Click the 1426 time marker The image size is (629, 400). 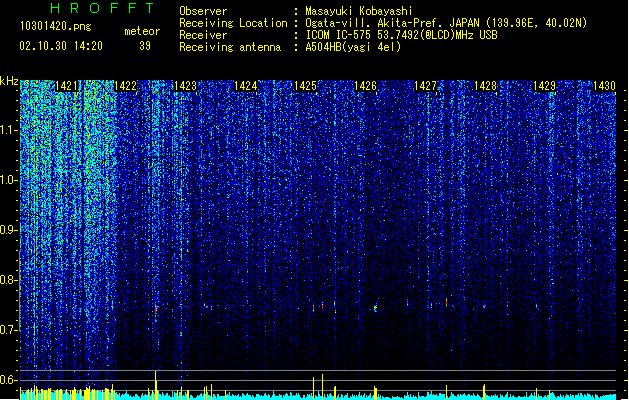pyautogui.click(x=365, y=86)
